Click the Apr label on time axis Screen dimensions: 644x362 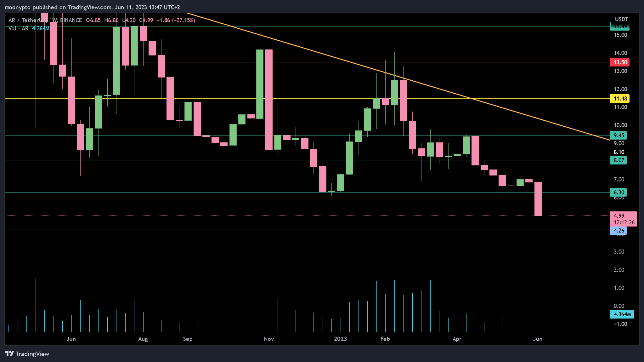457,339
